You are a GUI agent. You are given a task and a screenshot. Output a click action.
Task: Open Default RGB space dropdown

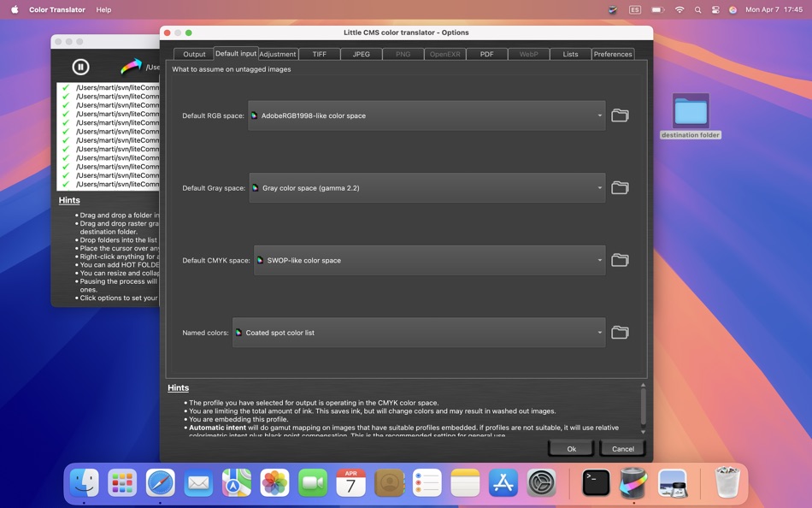pyautogui.click(x=427, y=115)
